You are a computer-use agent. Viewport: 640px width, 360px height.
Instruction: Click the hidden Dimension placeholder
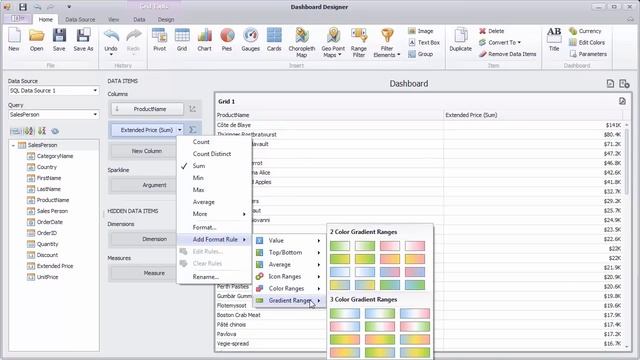(154, 239)
